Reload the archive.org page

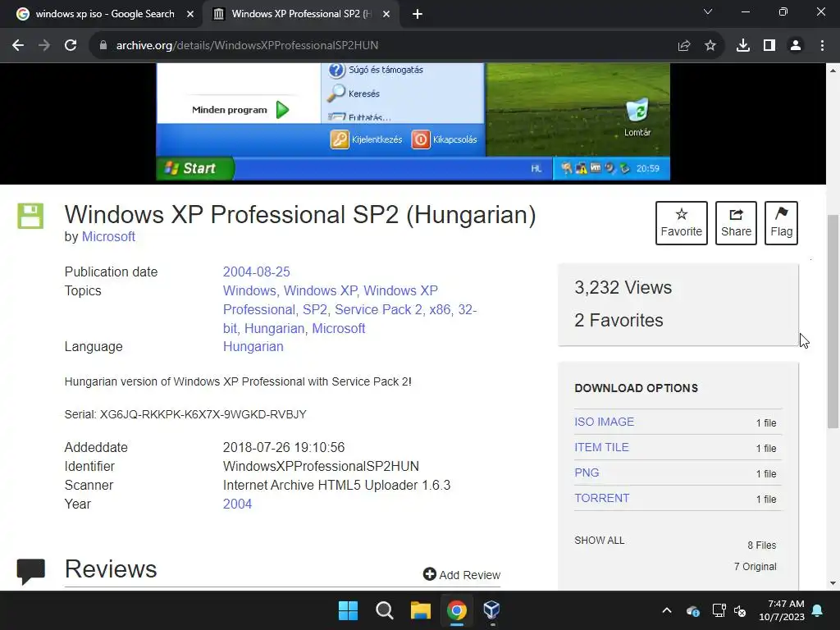point(71,46)
